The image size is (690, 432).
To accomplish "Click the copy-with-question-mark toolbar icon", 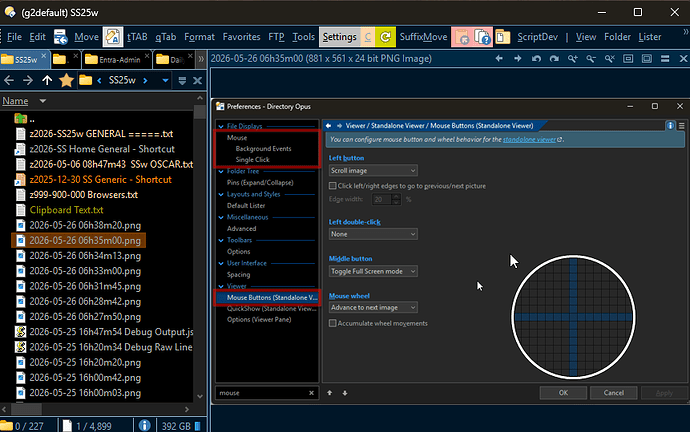I will point(483,37).
